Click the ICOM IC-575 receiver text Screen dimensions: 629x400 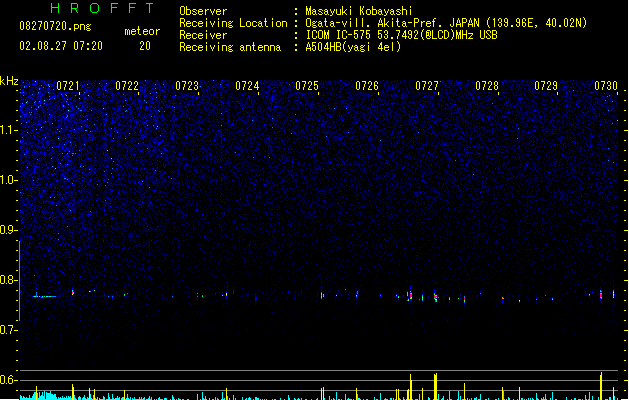click(x=401, y=35)
